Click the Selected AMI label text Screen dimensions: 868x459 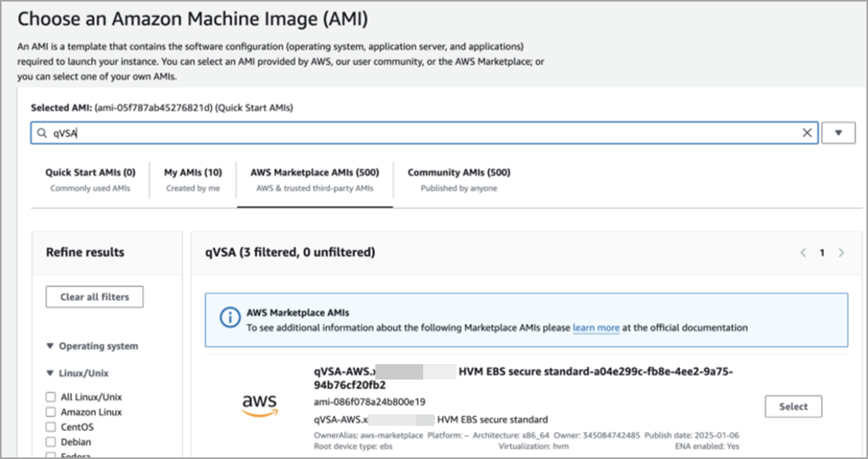click(x=62, y=108)
